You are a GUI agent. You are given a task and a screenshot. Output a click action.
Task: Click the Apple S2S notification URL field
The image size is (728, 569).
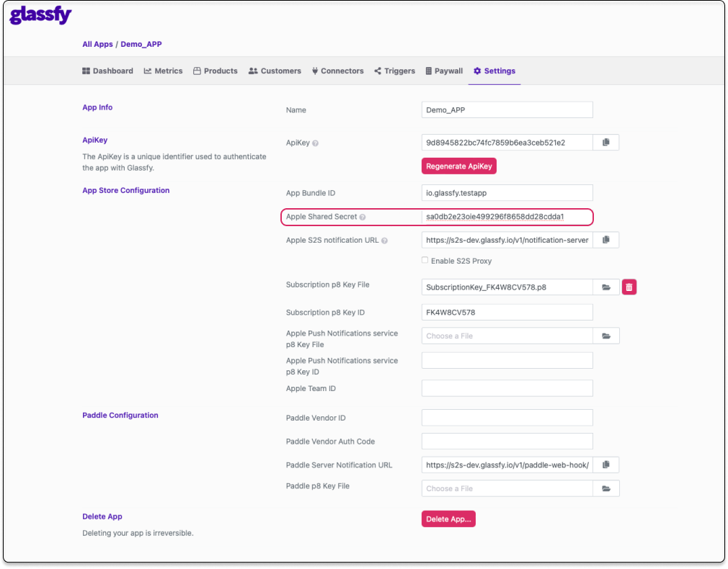[507, 240]
